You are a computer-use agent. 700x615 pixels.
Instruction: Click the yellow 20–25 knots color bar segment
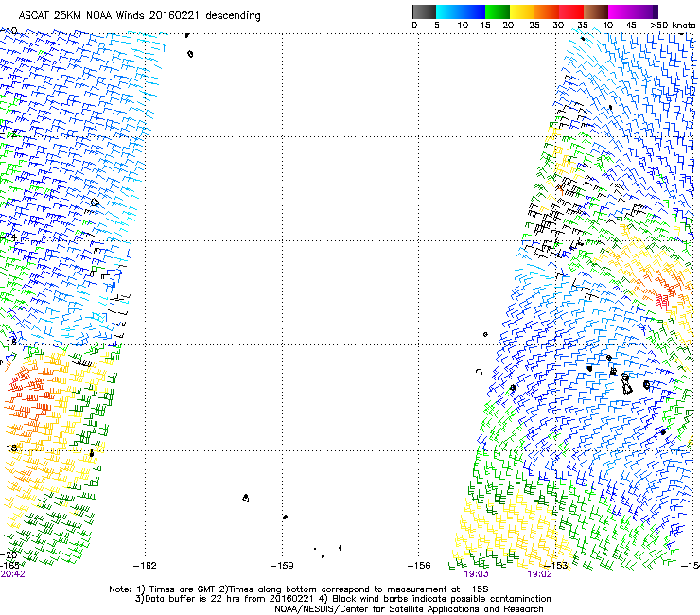(522, 11)
